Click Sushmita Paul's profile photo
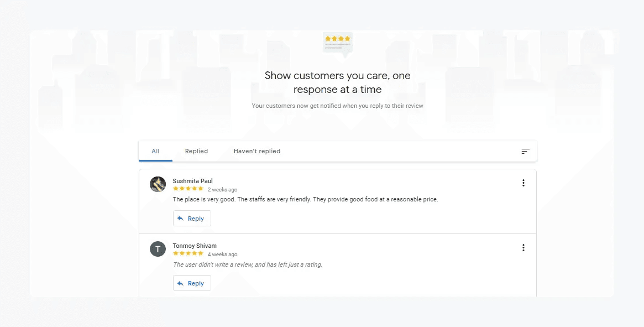The height and width of the screenshot is (327, 644). pos(158,184)
